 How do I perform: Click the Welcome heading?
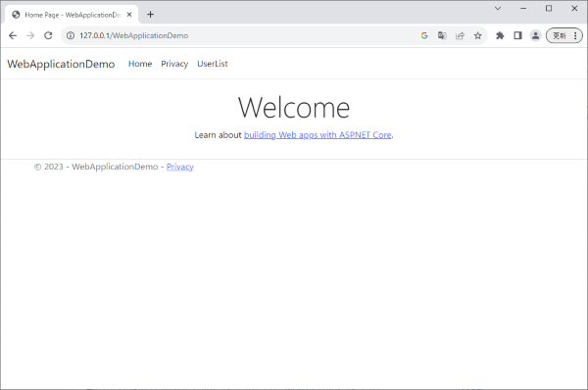294,108
